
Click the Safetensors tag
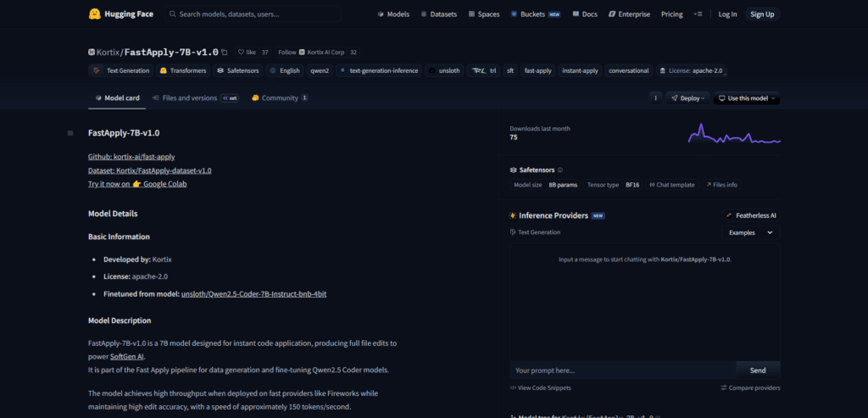click(238, 70)
